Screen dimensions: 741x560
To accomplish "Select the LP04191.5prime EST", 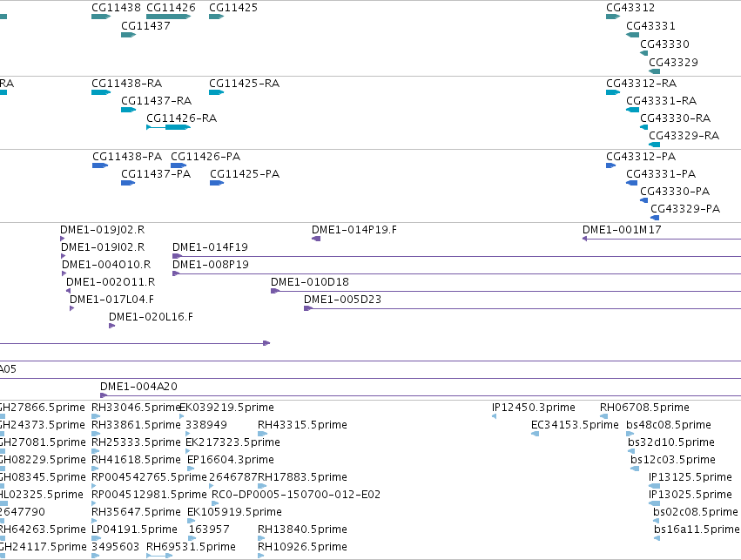I will [x=97, y=539].
